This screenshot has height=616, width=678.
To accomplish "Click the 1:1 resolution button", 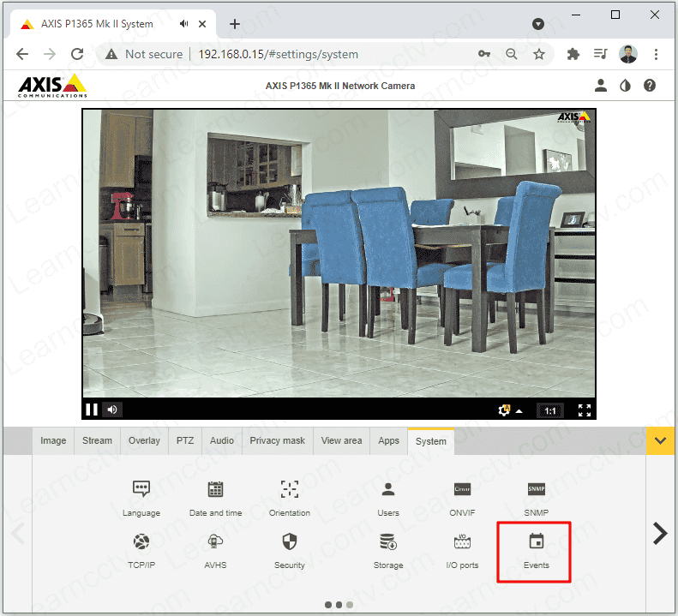I will point(549,410).
